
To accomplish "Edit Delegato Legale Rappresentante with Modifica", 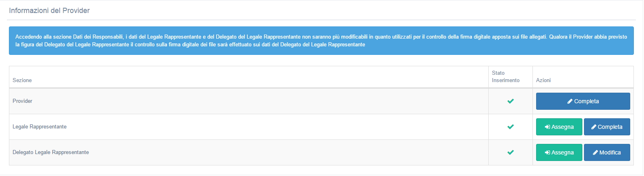I will point(607,152).
